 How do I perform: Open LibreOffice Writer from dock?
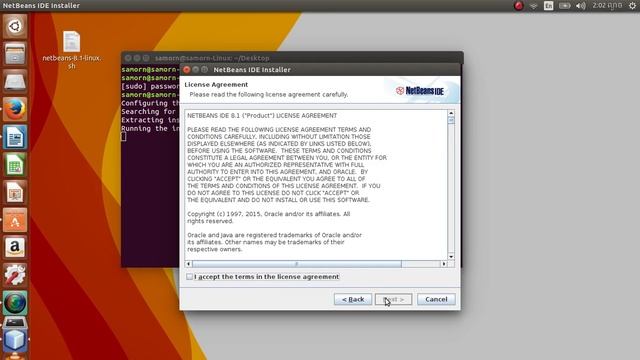(15, 137)
